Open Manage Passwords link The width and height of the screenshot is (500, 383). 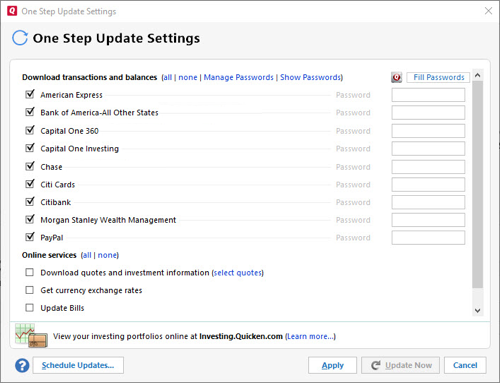[x=238, y=77]
